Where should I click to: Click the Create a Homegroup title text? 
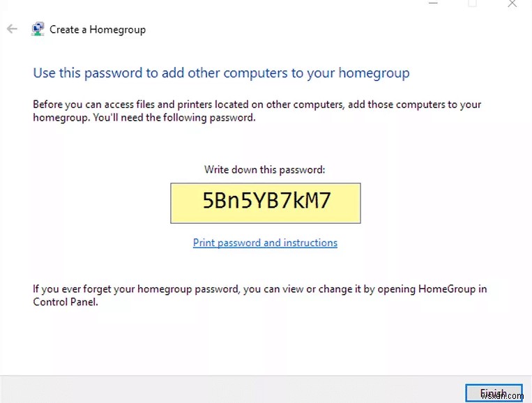click(x=98, y=29)
